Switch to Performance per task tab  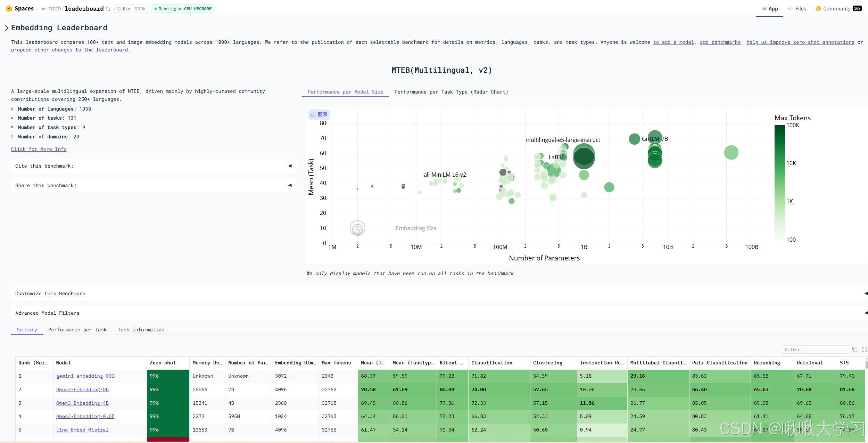(77, 330)
